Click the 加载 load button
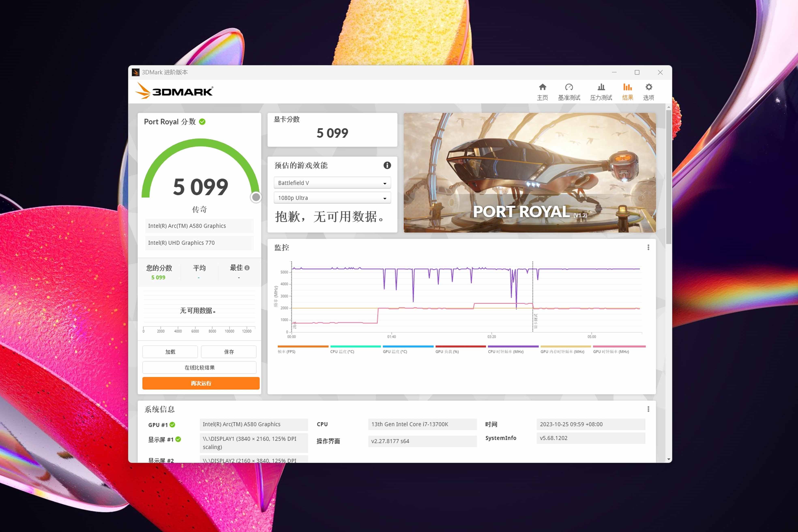Viewport: 798px width, 532px height. pos(170,352)
